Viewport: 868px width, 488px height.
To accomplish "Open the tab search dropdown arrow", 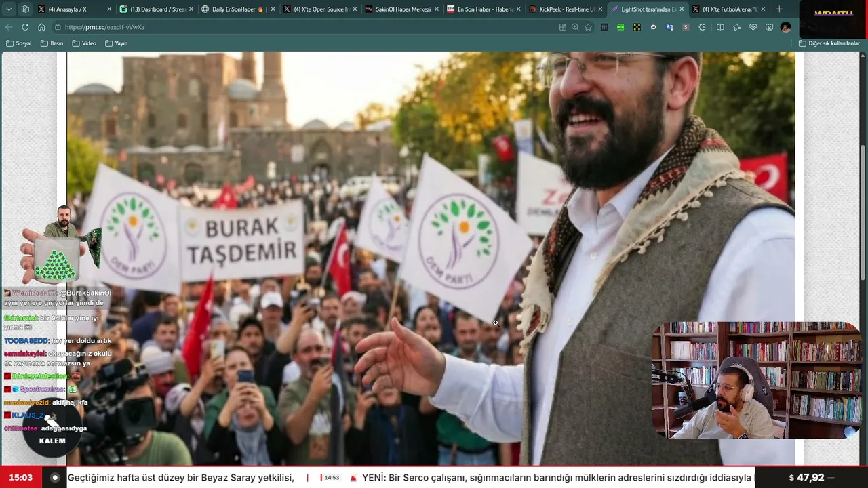I will (x=9, y=9).
